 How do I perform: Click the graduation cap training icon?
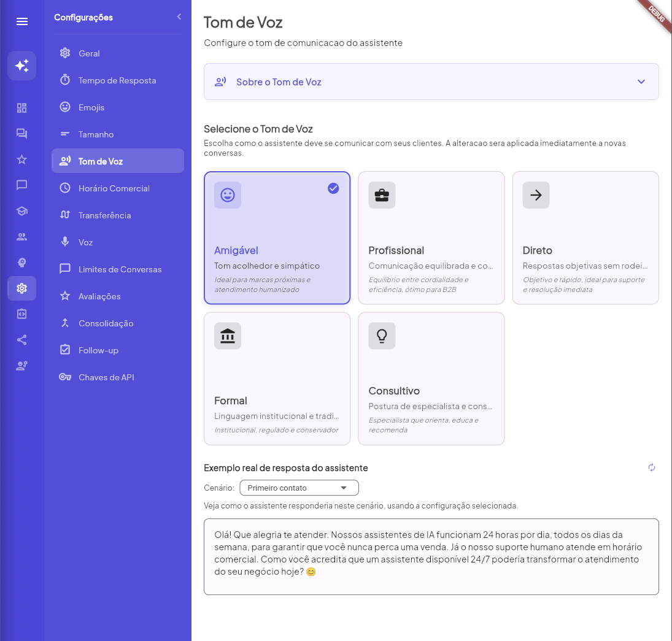22,211
